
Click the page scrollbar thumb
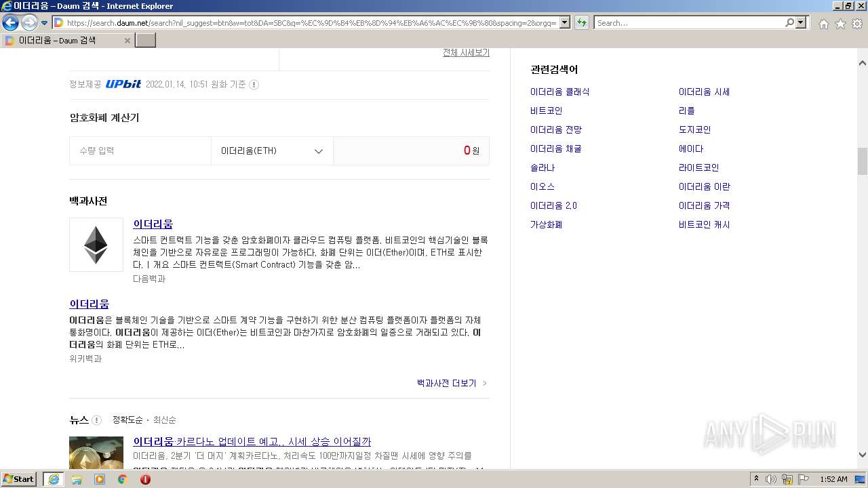point(863,161)
